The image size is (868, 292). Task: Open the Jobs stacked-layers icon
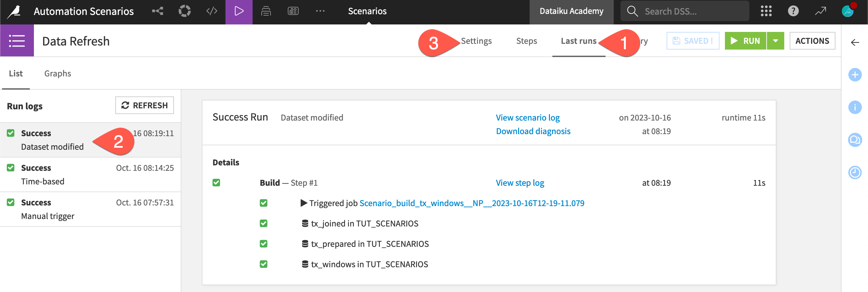(266, 11)
